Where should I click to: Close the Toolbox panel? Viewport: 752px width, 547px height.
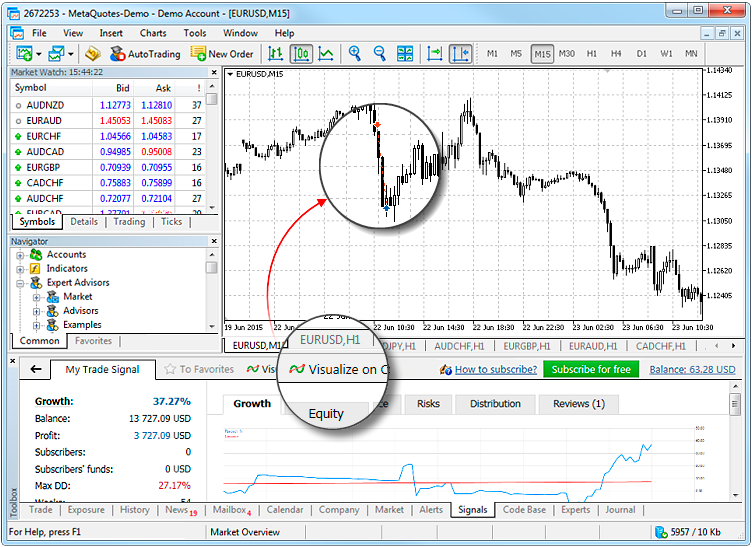13,361
